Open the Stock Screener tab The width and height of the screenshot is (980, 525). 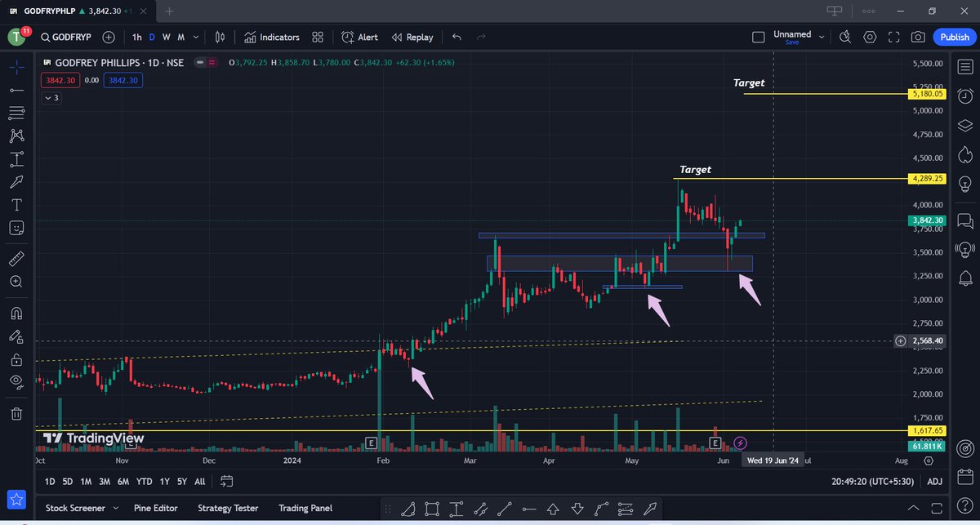click(75, 508)
